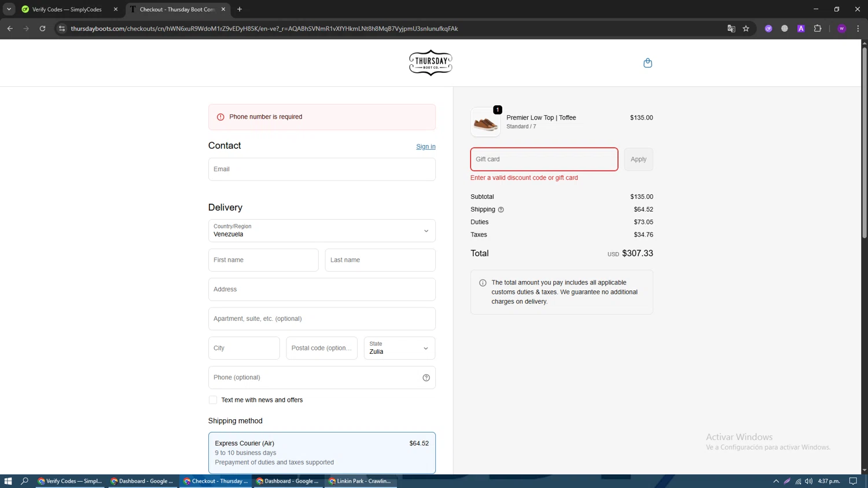Screen dimensions: 868x488
Task: Switch to the Checkout - Thursday Boot tab
Action: pos(178,9)
